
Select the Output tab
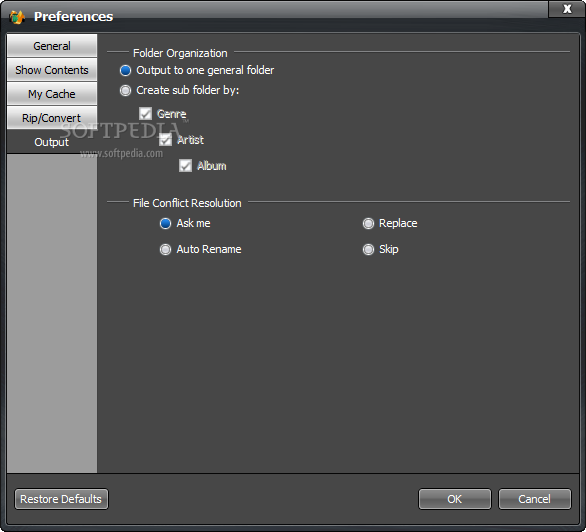(x=52, y=142)
